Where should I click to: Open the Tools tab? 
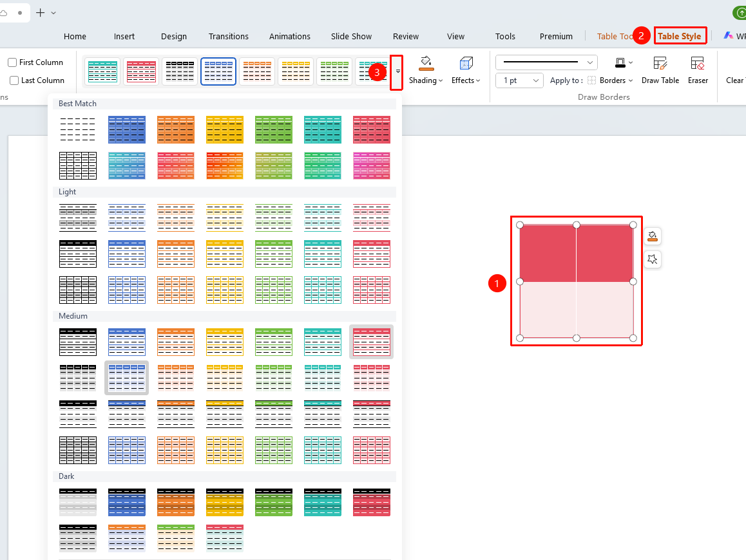[x=505, y=36]
